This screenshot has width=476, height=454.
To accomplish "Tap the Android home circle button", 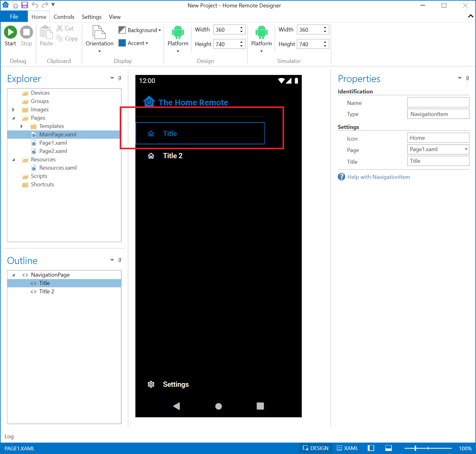I will tap(218, 406).
